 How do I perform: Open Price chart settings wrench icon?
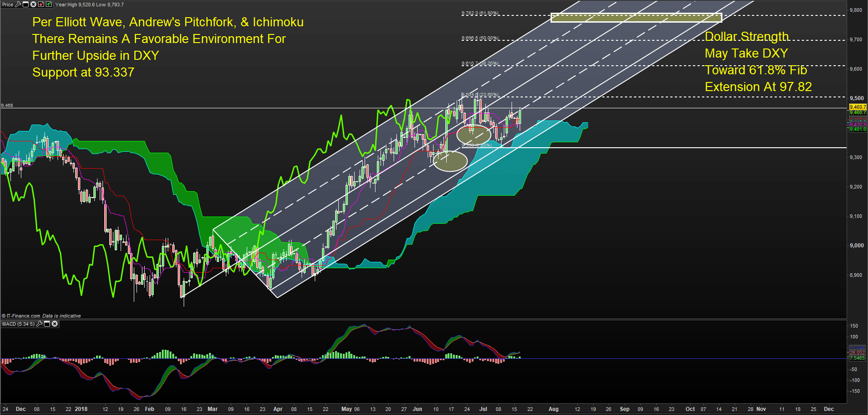18,4
